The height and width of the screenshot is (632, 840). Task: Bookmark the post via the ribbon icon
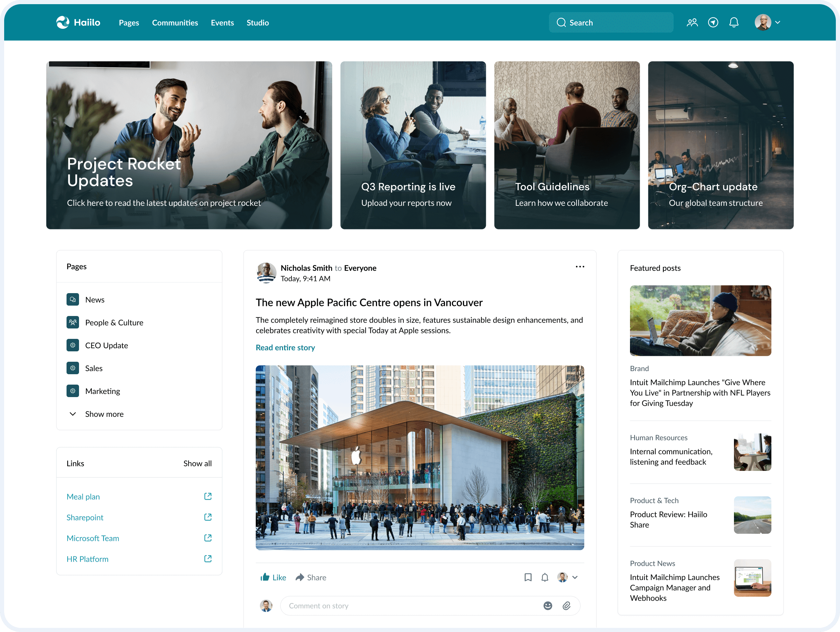[528, 577]
